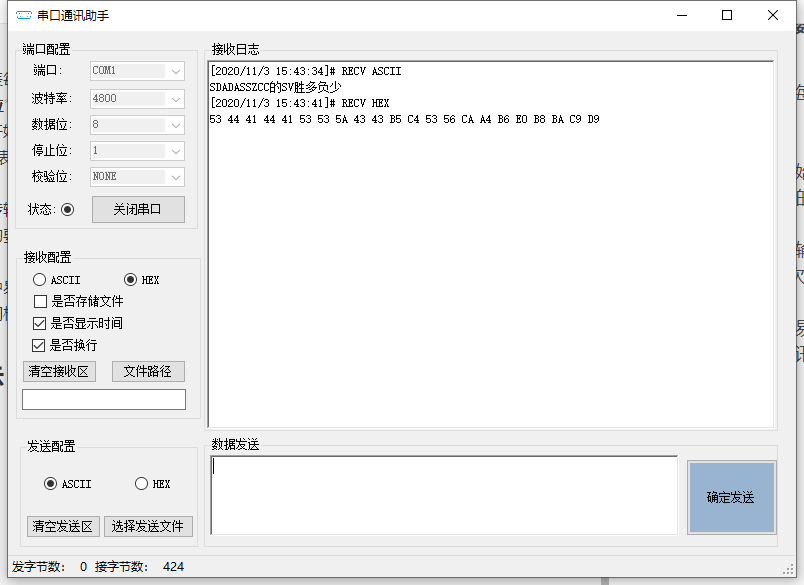Select HEX mode in 接收配置

[x=131, y=278]
